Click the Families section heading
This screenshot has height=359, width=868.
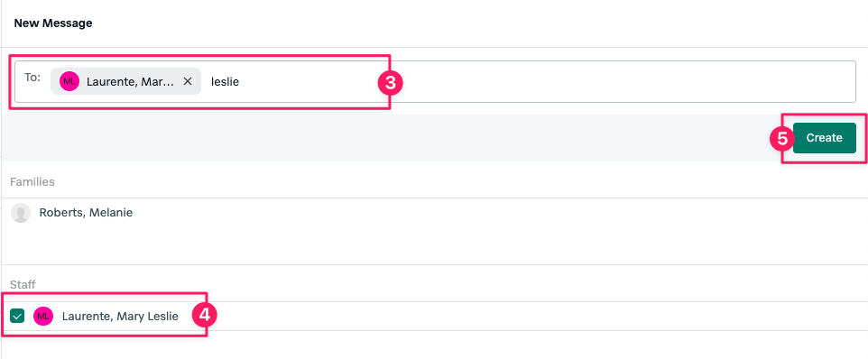32,181
